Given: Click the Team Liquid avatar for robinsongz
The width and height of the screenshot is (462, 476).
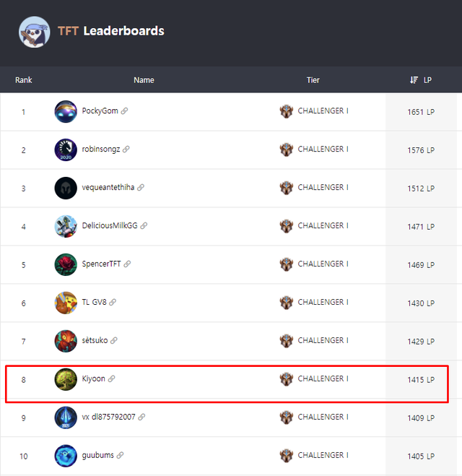Looking at the screenshot, I should click(x=66, y=150).
